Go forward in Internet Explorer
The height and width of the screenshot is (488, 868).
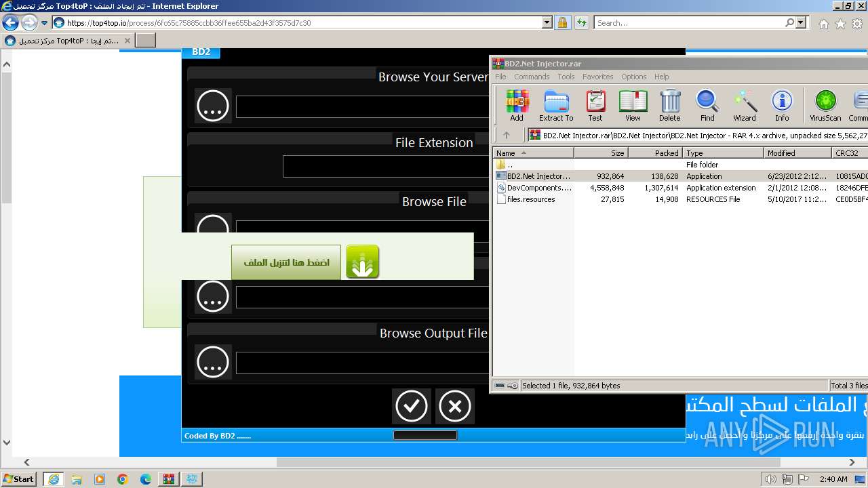pos(29,22)
